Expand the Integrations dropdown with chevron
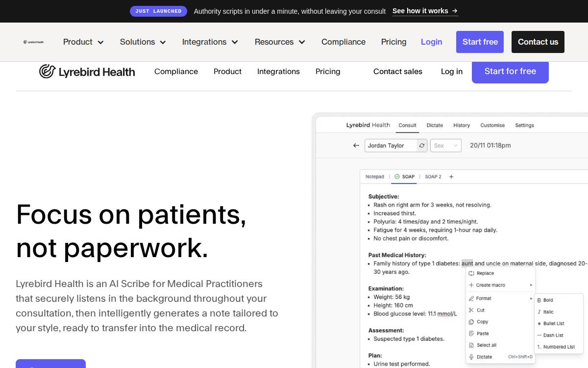This screenshot has width=588, height=368. pos(210,42)
